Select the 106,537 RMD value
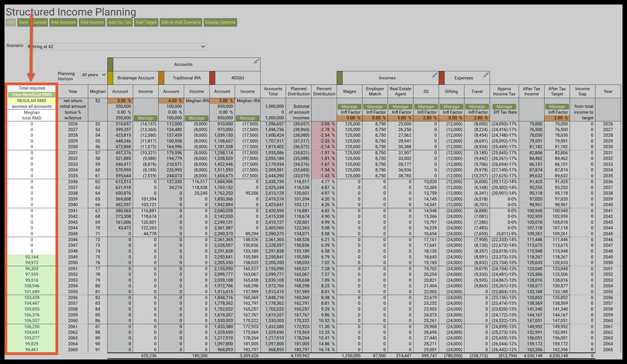The width and height of the screenshot is (627, 364). click(x=32, y=321)
